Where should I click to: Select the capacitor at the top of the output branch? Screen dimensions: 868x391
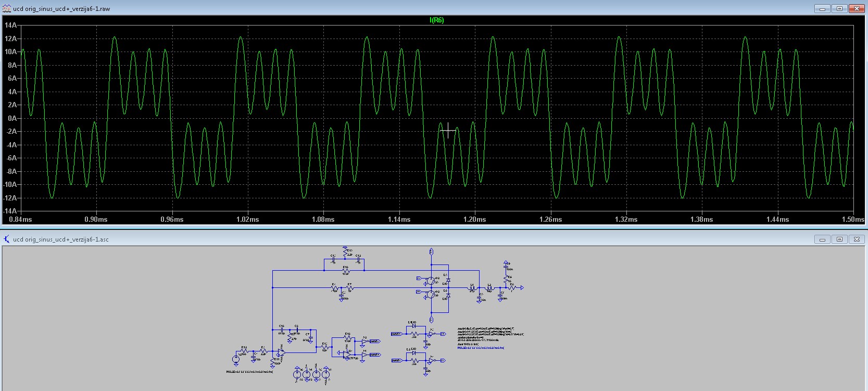pos(506,266)
